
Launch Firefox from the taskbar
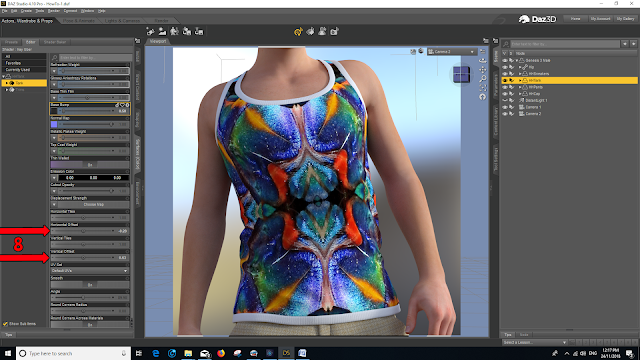(x=221, y=353)
